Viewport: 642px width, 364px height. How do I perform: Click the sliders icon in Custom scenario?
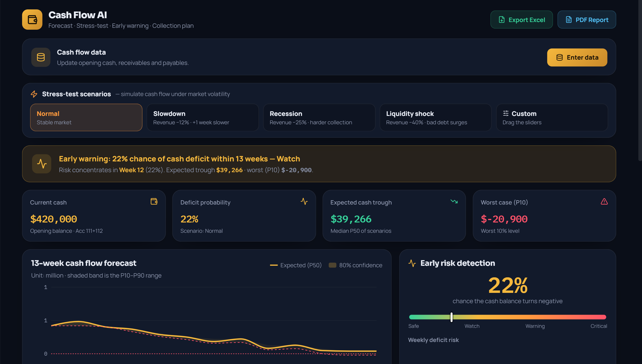click(505, 114)
